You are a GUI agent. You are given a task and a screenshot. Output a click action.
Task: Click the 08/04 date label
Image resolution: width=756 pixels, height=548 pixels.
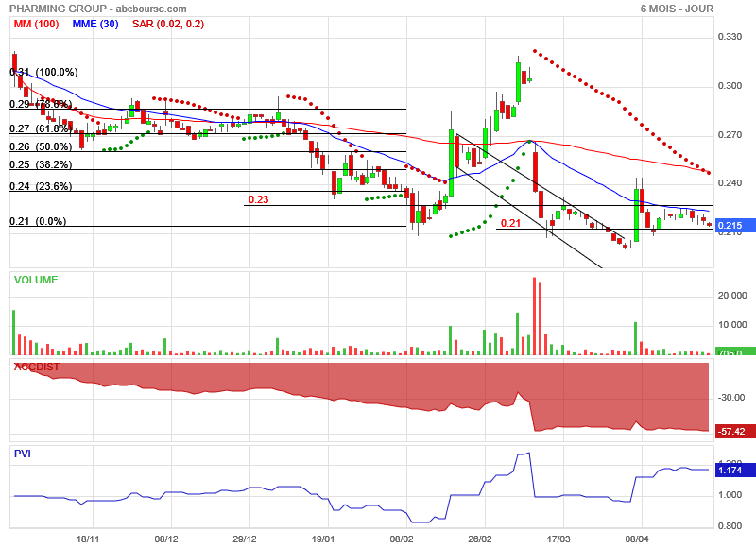tap(637, 539)
